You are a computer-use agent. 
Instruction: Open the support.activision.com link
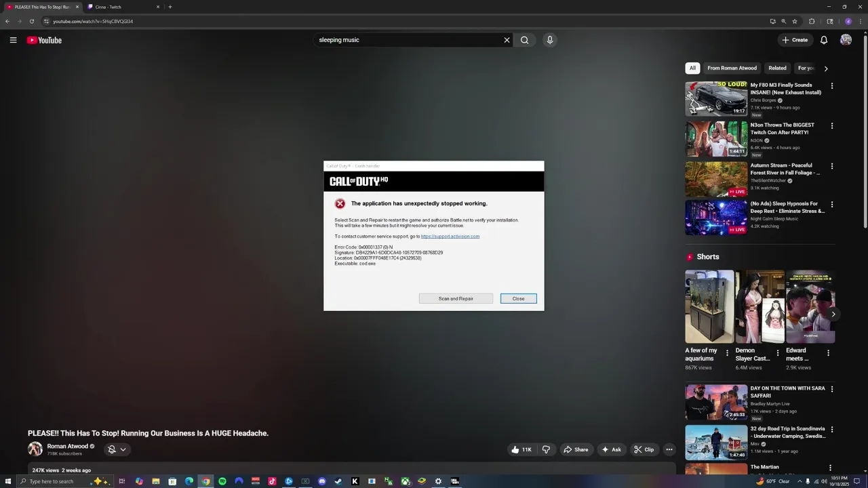450,237
